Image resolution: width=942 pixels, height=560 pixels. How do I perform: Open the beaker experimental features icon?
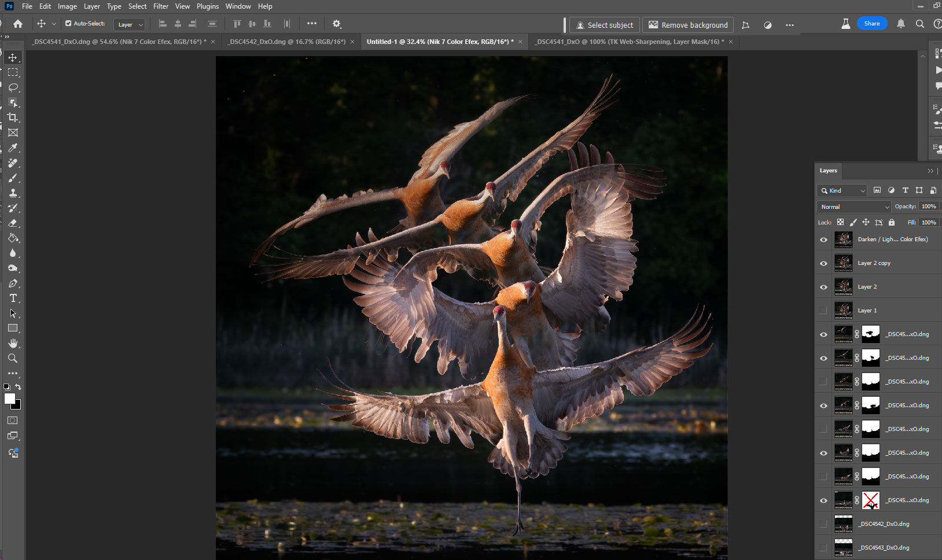pos(845,24)
